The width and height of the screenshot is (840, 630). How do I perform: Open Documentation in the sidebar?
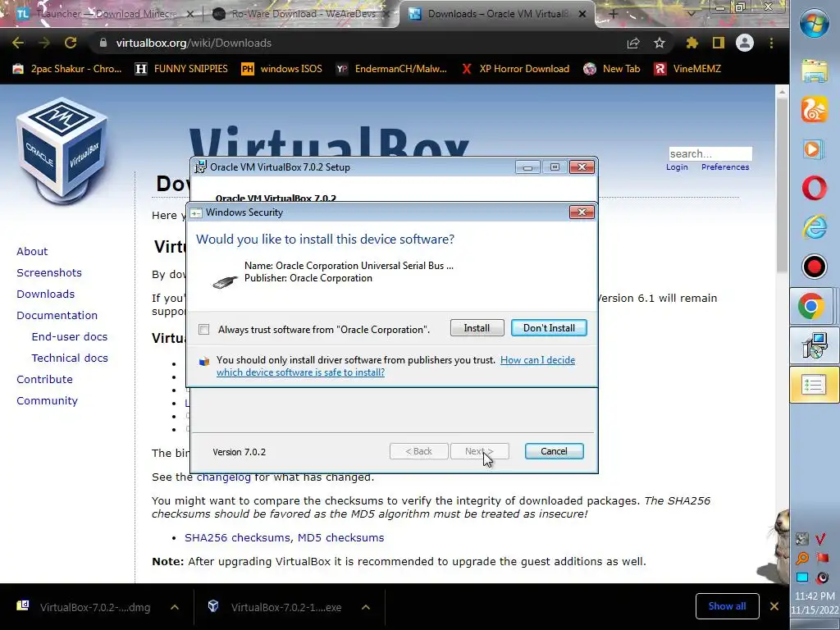point(57,316)
